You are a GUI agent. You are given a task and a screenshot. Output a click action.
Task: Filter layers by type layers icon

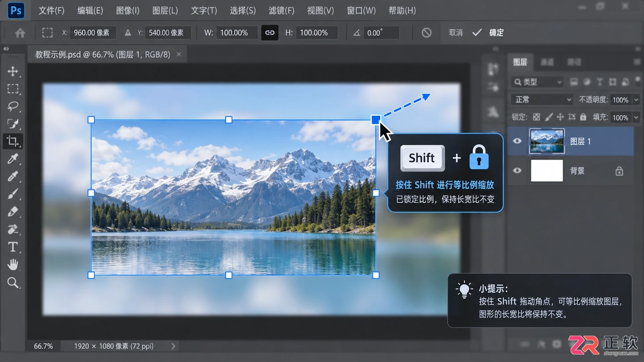click(600, 82)
